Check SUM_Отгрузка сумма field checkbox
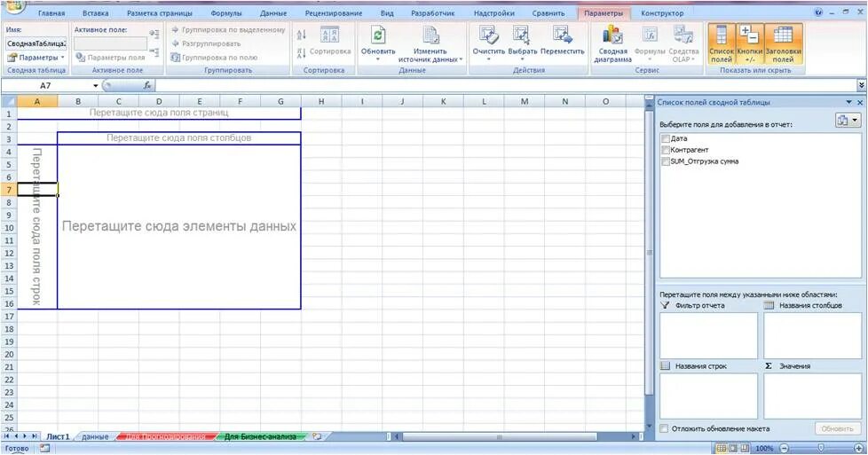Screen dimensions: 868x455 click(666, 161)
